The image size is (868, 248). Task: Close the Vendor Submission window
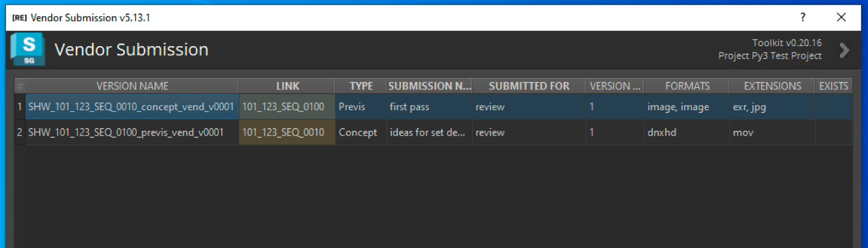(841, 17)
